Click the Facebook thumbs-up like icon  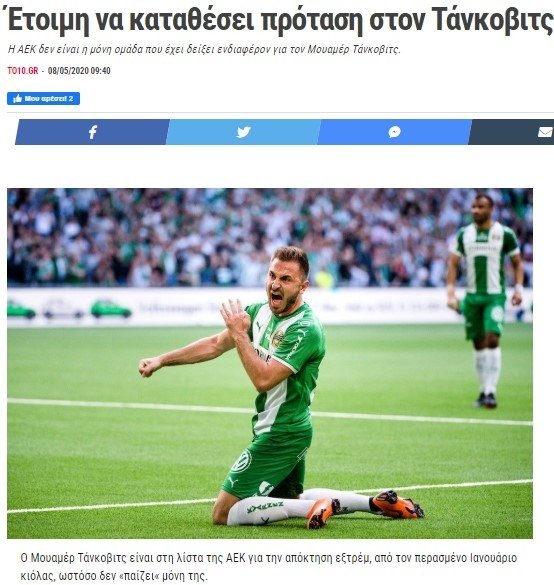click(x=17, y=99)
